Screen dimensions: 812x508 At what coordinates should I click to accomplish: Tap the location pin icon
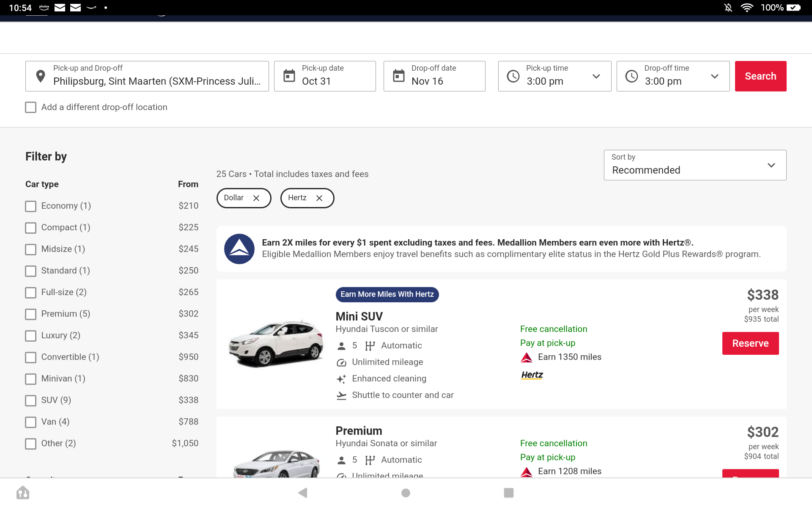[41, 76]
